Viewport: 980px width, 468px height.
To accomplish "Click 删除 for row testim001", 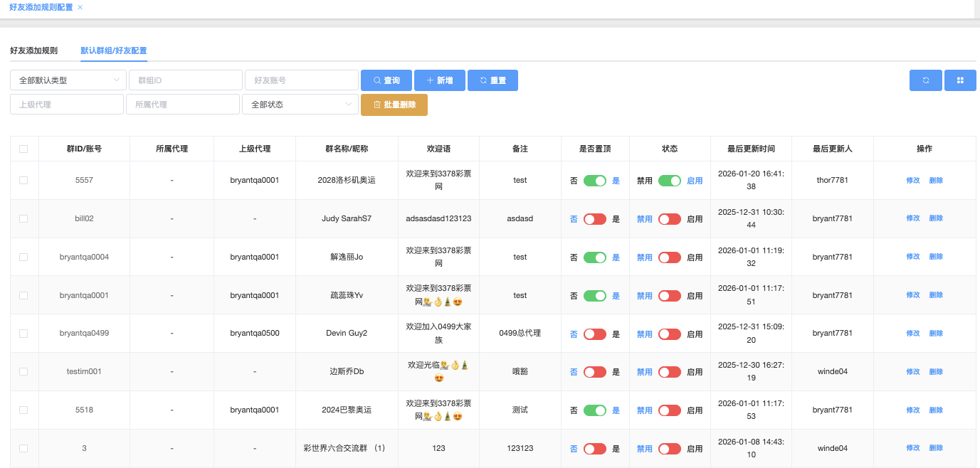I will 936,372.
